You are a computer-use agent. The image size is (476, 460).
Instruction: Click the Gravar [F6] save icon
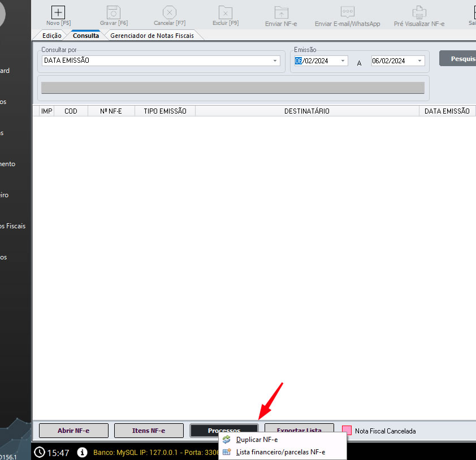(x=113, y=12)
